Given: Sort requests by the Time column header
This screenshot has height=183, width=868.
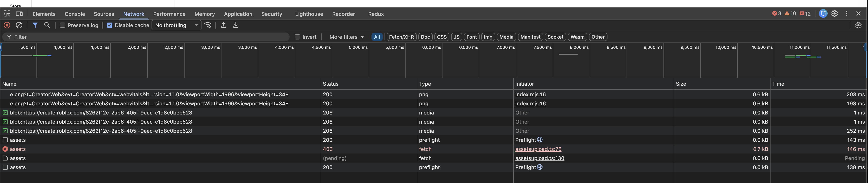Looking at the screenshot, I should [818, 84].
